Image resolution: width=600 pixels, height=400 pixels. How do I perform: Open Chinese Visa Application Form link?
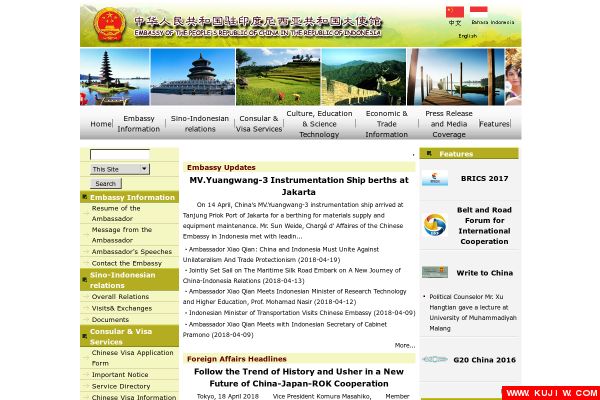click(132, 358)
